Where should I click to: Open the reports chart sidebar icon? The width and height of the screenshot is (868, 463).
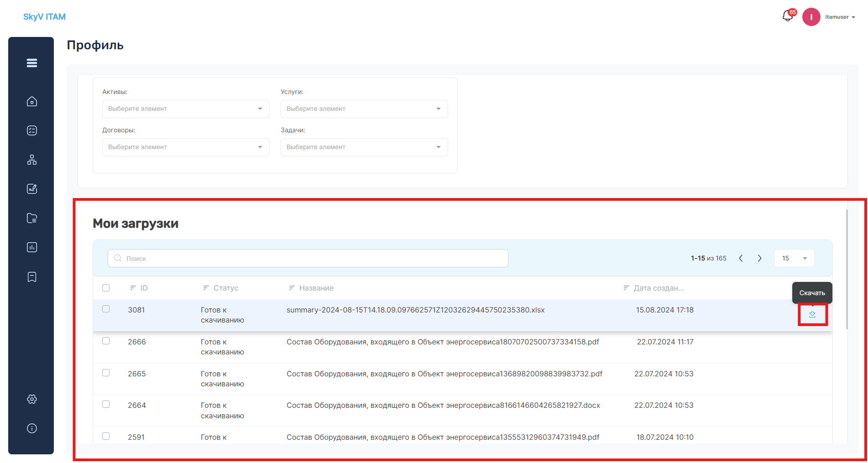click(32, 247)
